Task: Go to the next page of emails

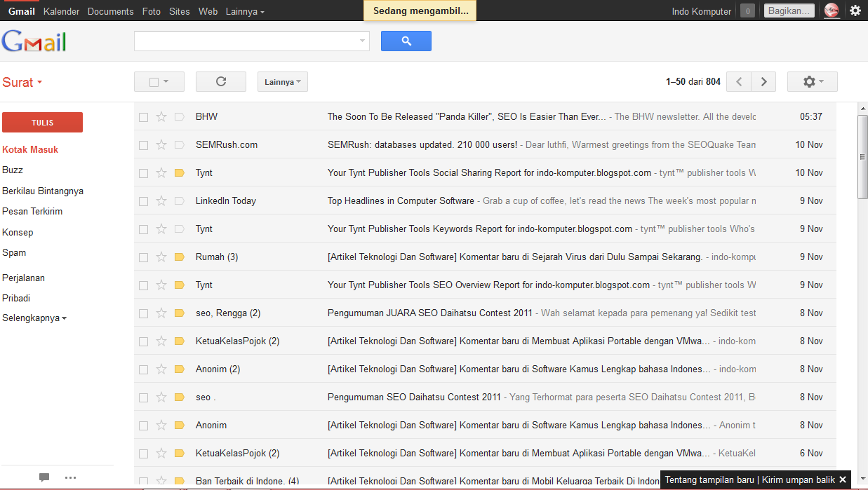Action: (763, 81)
